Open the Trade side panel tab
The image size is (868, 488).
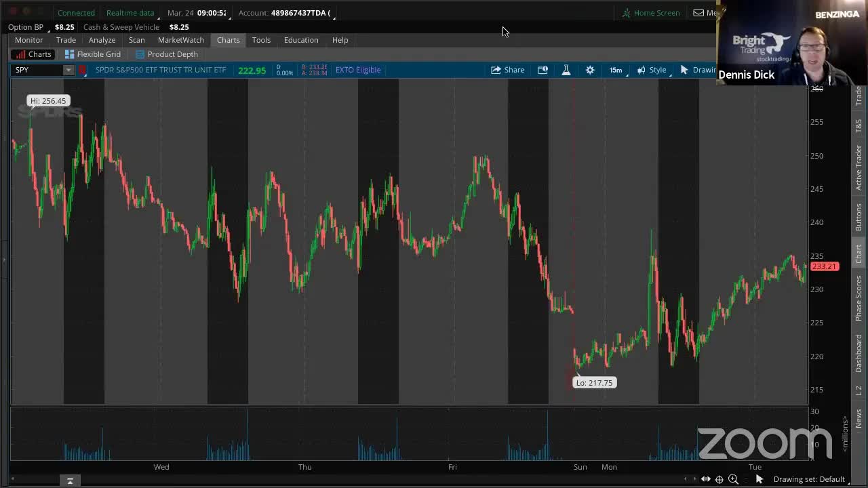[x=859, y=96]
